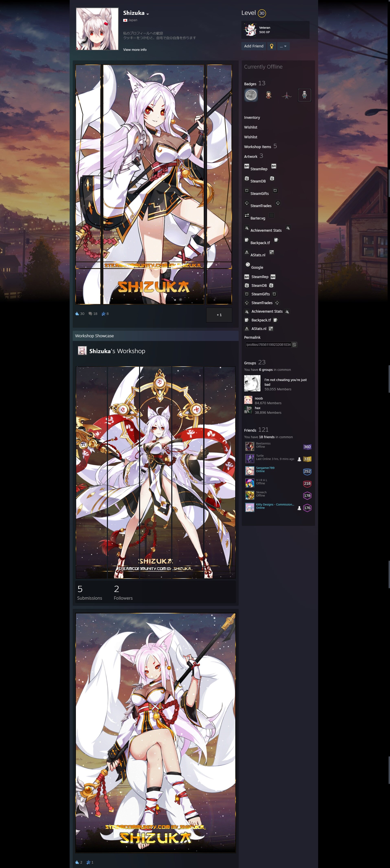Open the 'I'm not cheating you're just bad' group
The height and width of the screenshot is (868, 390).
pyautogui.click(x=285, y=382)
